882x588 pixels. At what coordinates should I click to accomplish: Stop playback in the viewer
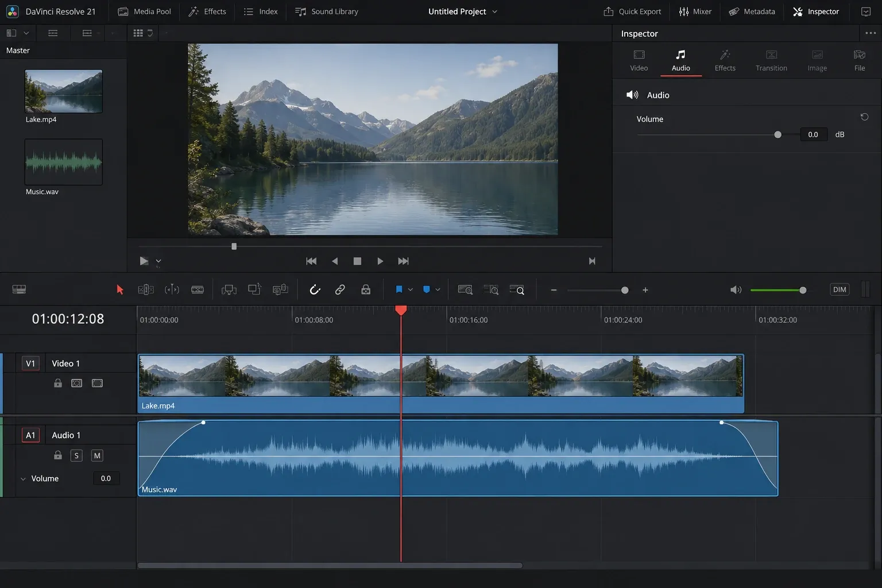click(357, 261)
